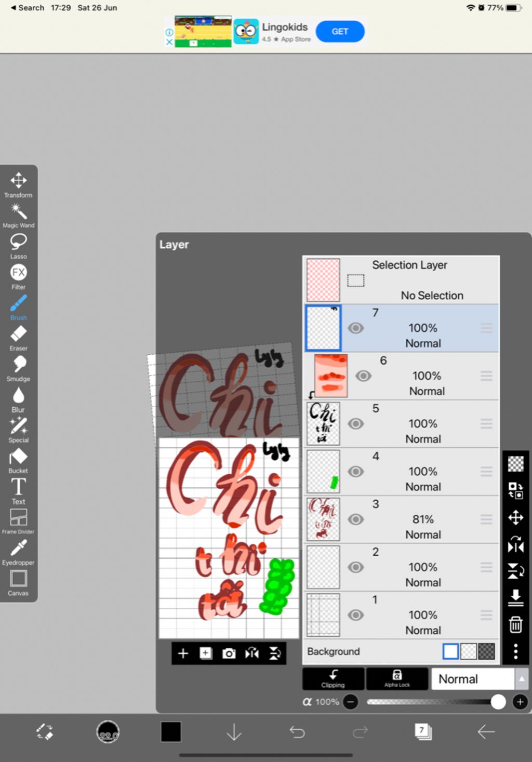
Task: Delete the layer with trash icon
Action: (x=515, y=624)
